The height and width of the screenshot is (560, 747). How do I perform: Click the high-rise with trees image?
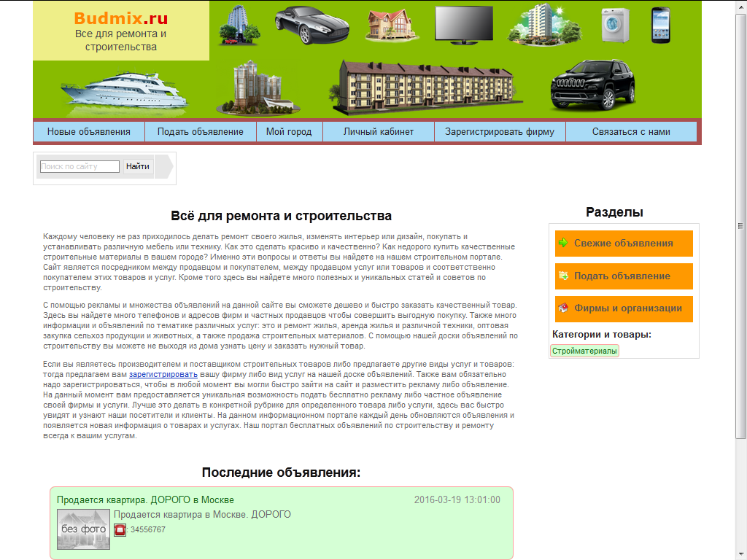click(544, 25)
